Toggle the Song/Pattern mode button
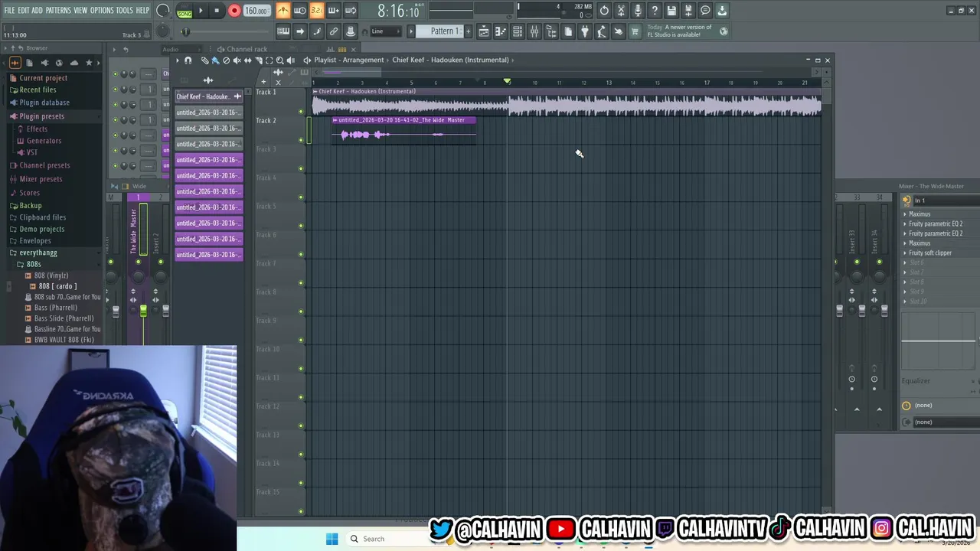Image resolution: width=980 pixels, height=551 pixels. tap(185, 11)
